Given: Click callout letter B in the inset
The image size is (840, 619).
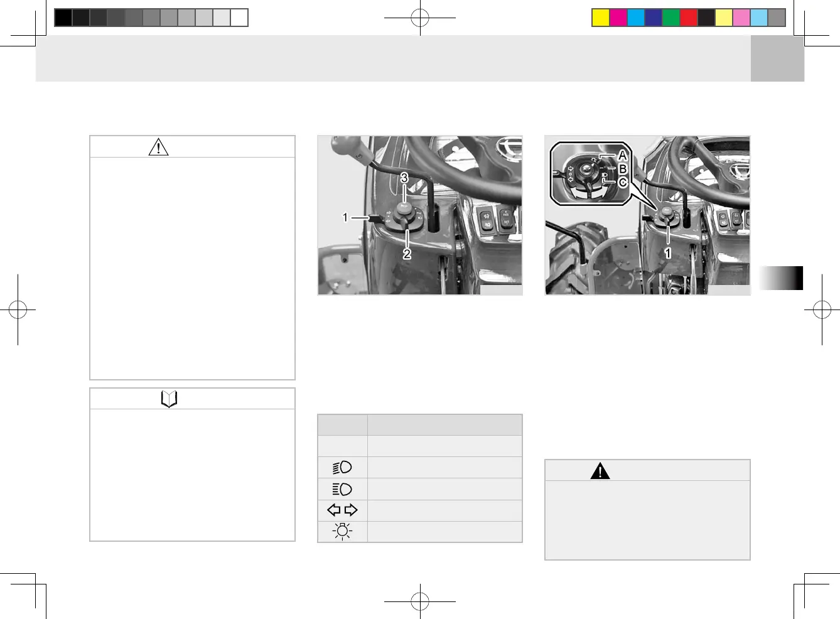Looking at the screenshot, I should [622, 169].
